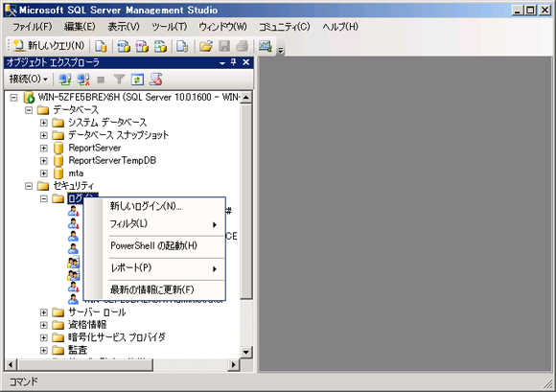Select the ReportServerTempDB tree item

coord(112,161)
